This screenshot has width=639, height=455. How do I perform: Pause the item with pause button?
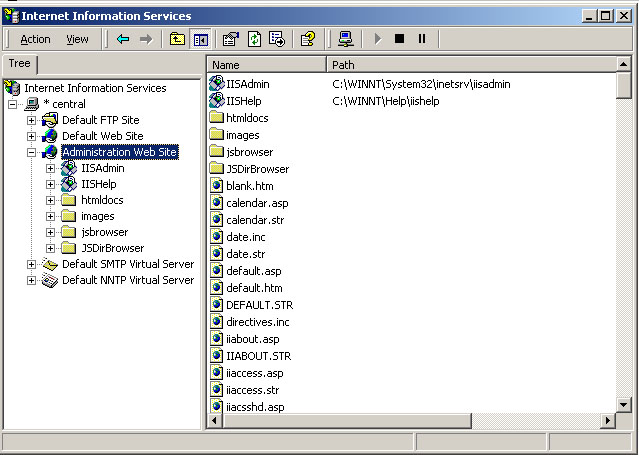coord(422,39)
